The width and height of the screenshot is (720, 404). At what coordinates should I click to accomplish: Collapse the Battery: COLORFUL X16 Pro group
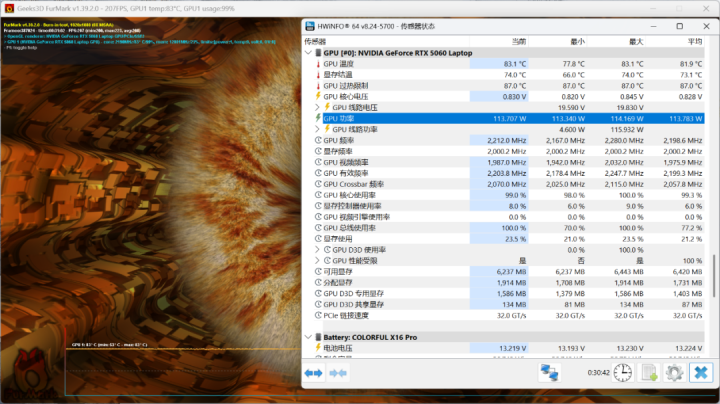click(308, 337)
